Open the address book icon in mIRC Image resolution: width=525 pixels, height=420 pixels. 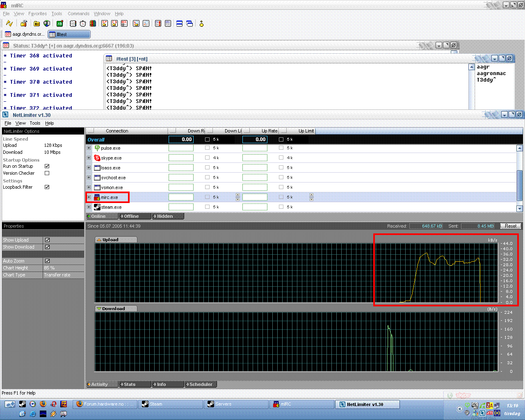[73, 23]
